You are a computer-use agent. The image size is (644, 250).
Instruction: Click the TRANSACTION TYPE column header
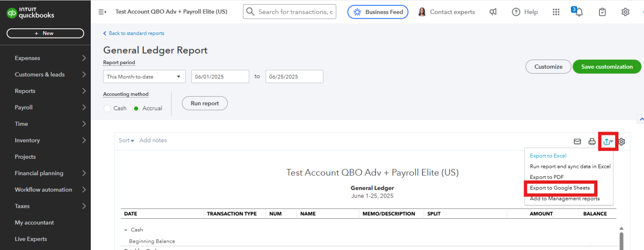(232, 214)
